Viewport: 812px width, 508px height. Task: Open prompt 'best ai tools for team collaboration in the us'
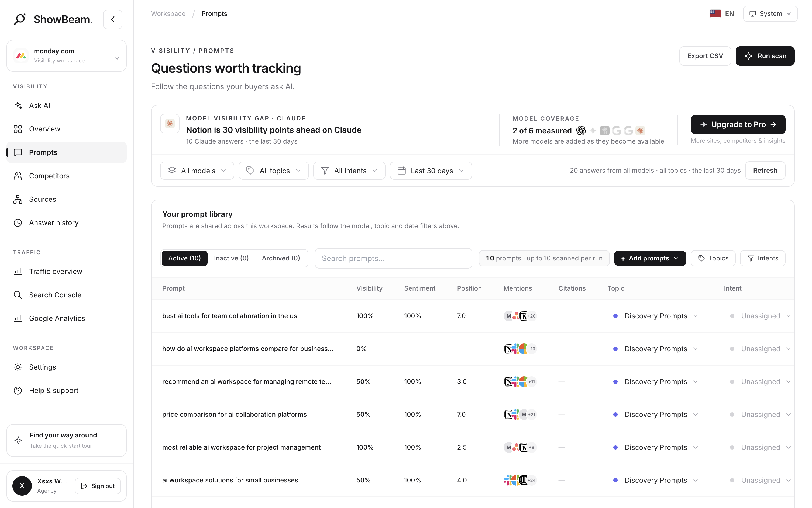tap(230, 316)
